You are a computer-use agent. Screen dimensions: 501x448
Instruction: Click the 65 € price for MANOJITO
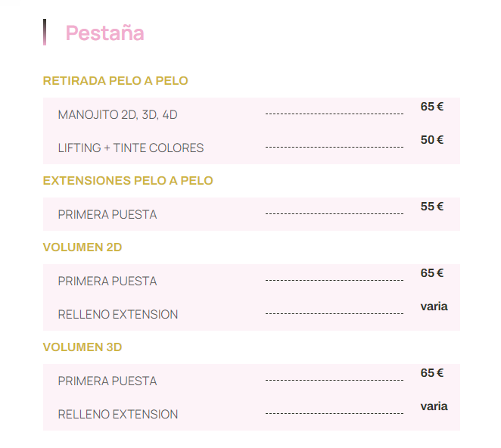tap(431, 107)
